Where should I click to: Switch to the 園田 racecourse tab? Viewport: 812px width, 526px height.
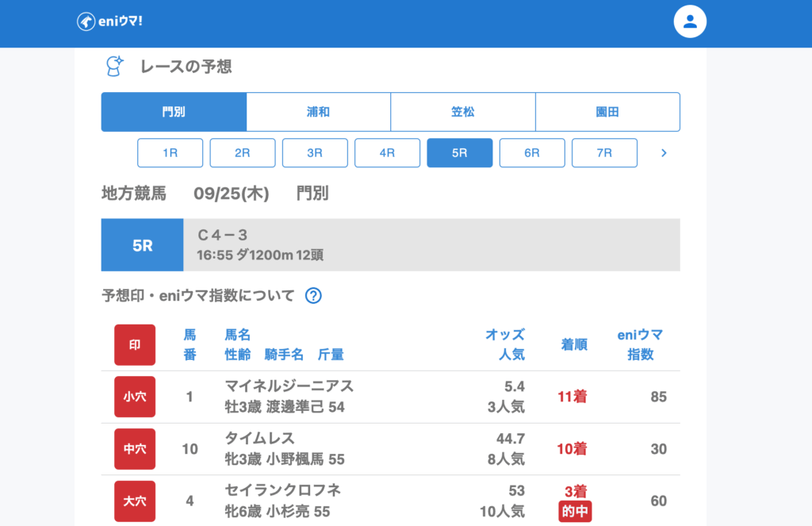click(607, 112)
